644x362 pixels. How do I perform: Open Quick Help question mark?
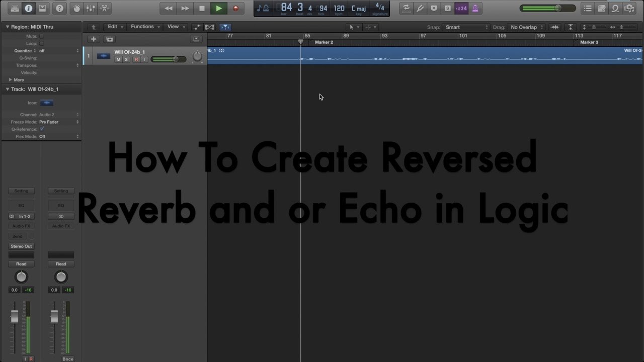(x=60, y=8)
